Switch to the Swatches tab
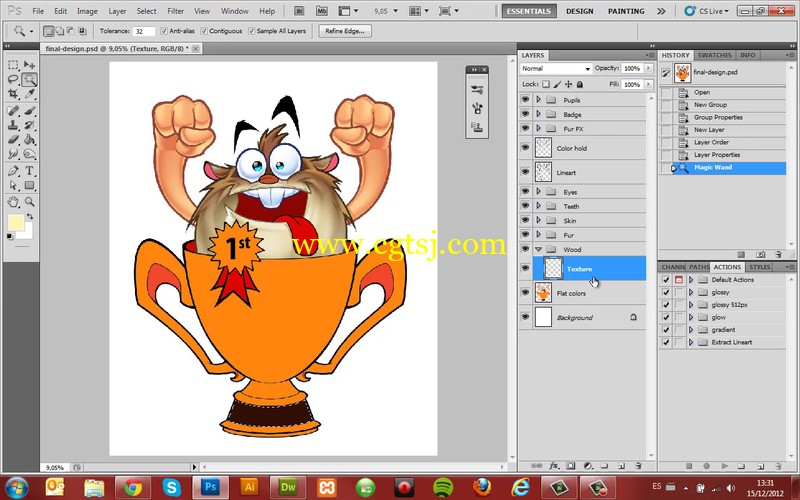 point(714,55)
